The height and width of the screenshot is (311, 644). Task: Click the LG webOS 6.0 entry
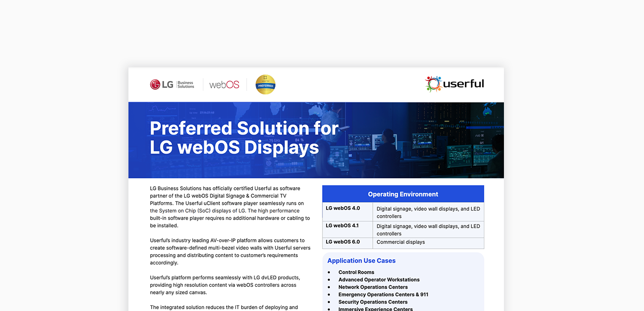[347, 242]
